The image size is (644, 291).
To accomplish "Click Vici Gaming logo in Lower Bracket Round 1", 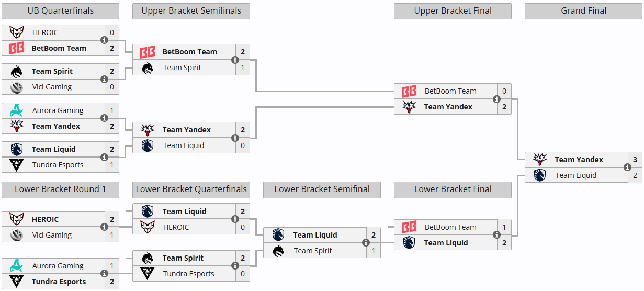I will (x=17, y=235).
